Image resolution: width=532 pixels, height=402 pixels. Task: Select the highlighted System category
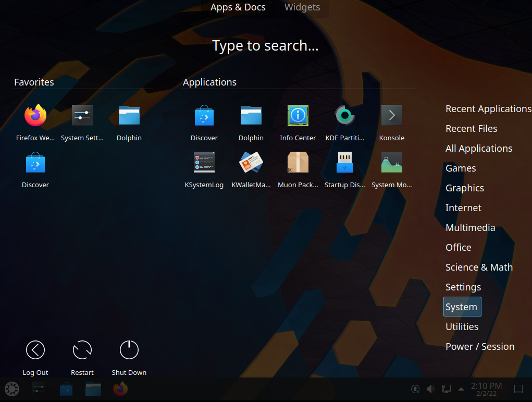pyautogui.click(x=462, y=307)
